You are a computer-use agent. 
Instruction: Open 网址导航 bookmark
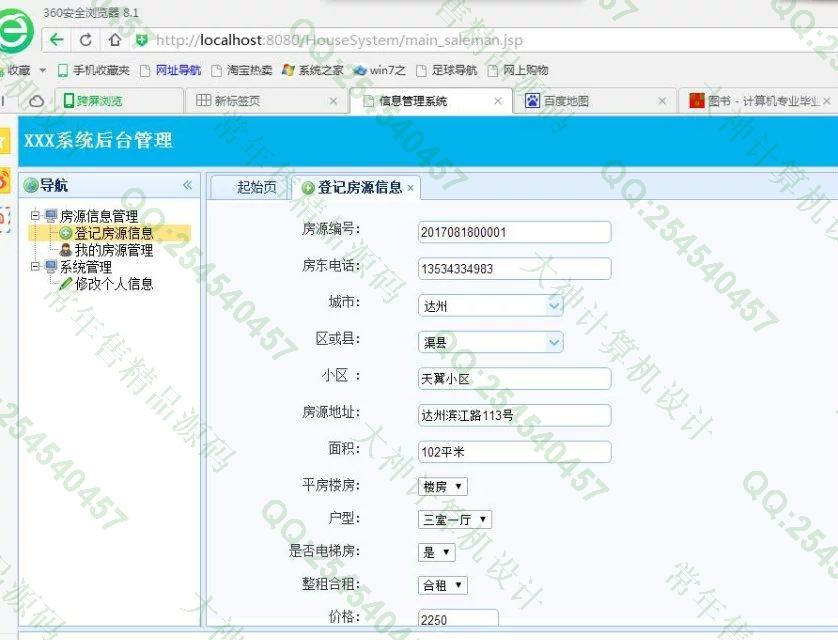click(x=171, y=71)
